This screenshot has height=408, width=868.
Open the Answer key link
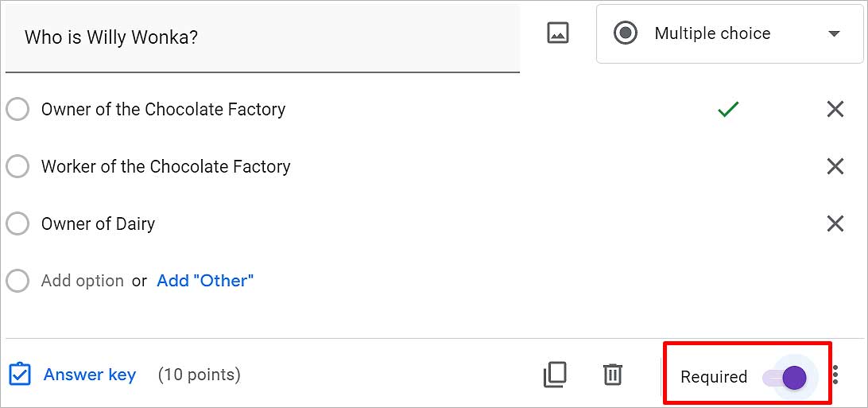tap(90, 375)
